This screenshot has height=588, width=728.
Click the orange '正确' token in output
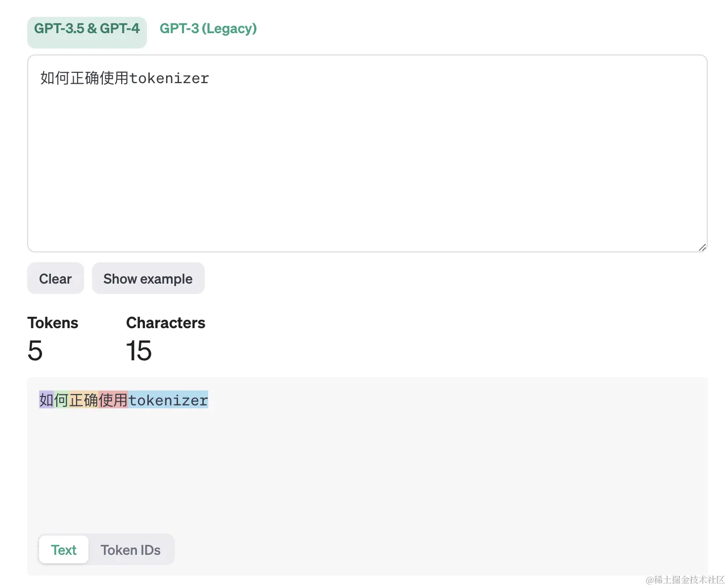point(84,399)
